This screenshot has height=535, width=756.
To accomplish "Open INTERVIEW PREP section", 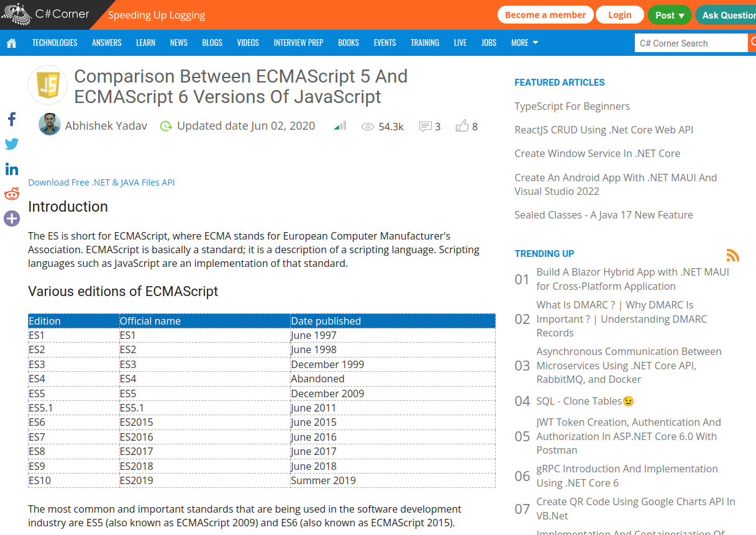I will point(299,43).
